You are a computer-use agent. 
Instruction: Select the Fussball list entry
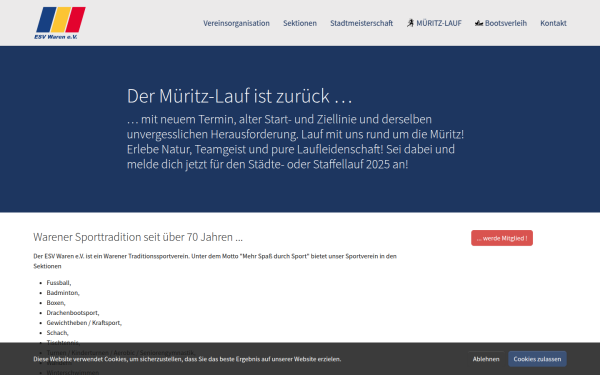[59, 283]
